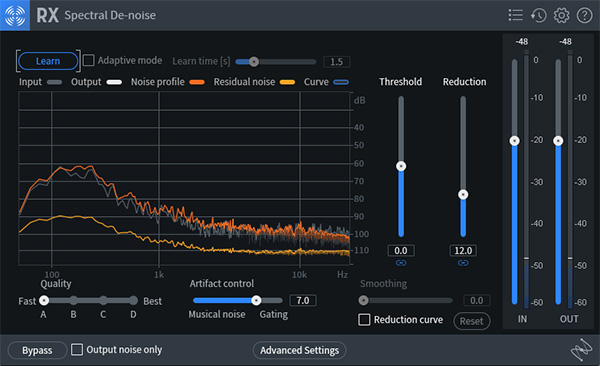Image resolution: width=600 pixels, height=366 pixels.
Task: Click the link icon under Reduction value
Action: 463,263
